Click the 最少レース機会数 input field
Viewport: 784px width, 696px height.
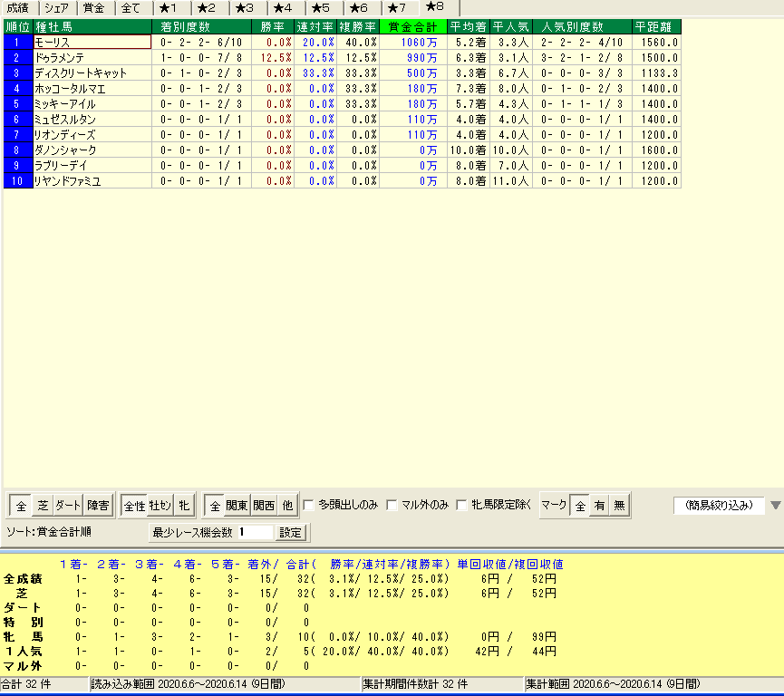click(x=256, y=532)
